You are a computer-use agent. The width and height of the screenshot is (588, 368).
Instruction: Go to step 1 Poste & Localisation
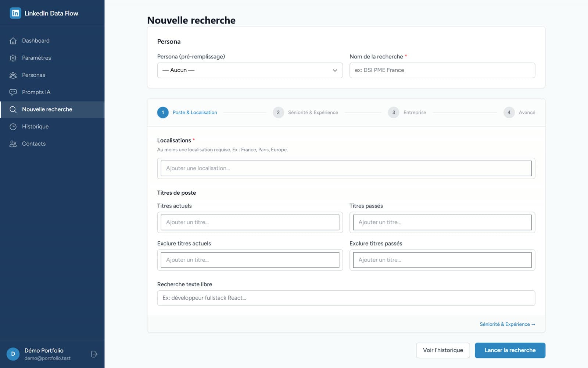tap(187, 113)
